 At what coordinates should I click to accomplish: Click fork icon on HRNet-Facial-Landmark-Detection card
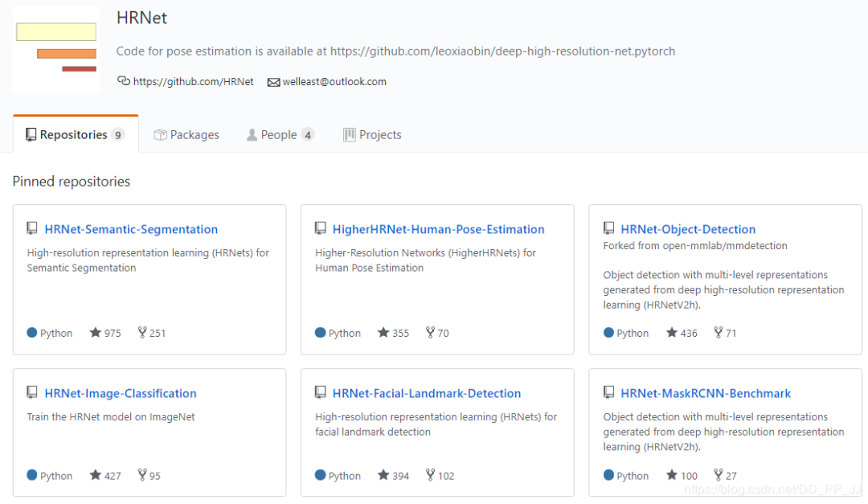(x=430, y=476)
